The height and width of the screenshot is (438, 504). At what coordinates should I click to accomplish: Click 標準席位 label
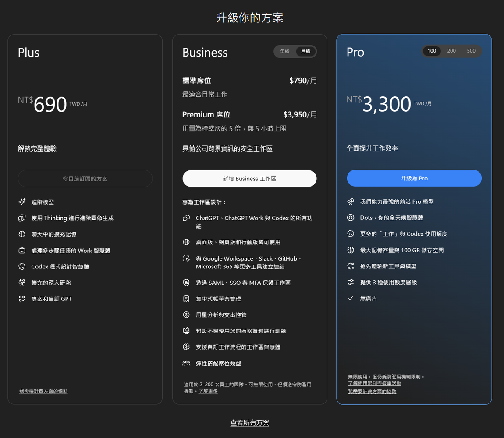(197, 80)
